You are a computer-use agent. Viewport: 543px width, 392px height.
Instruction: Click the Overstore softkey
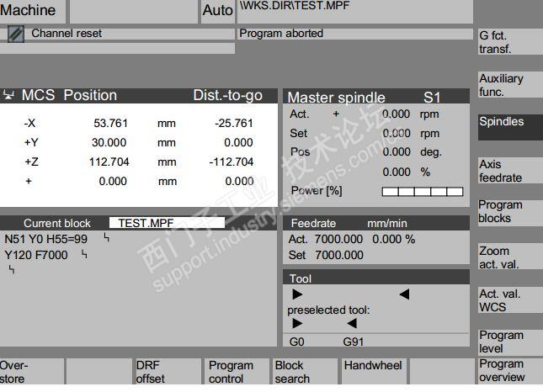32,372
